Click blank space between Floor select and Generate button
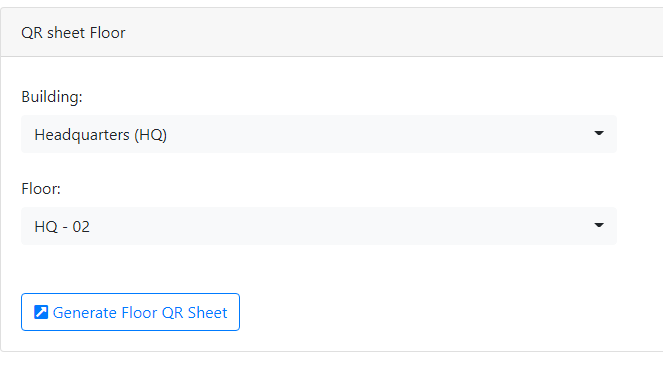The height and width of the screenshot is (385, 663). [319, 269]
